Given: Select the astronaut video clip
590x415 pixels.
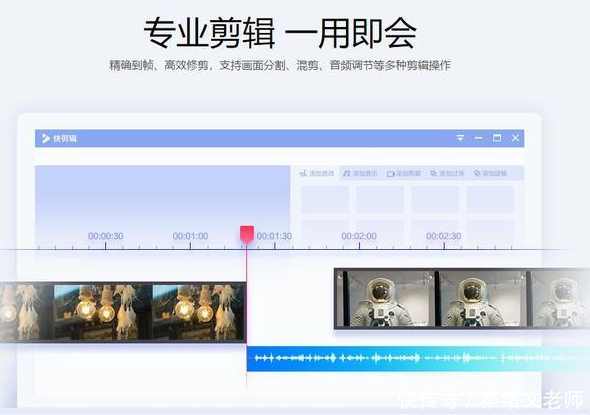Looking at the screenshot, I should point(462,299).
